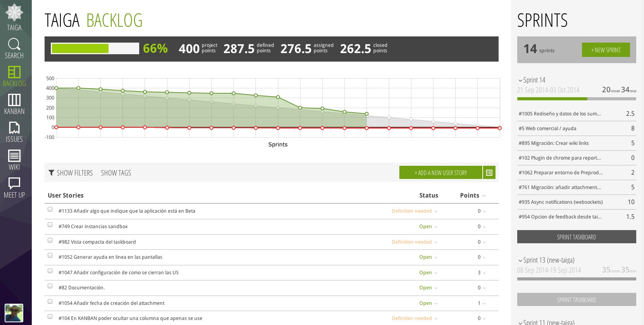Click the project progress bar at 66%

[95, 48]
